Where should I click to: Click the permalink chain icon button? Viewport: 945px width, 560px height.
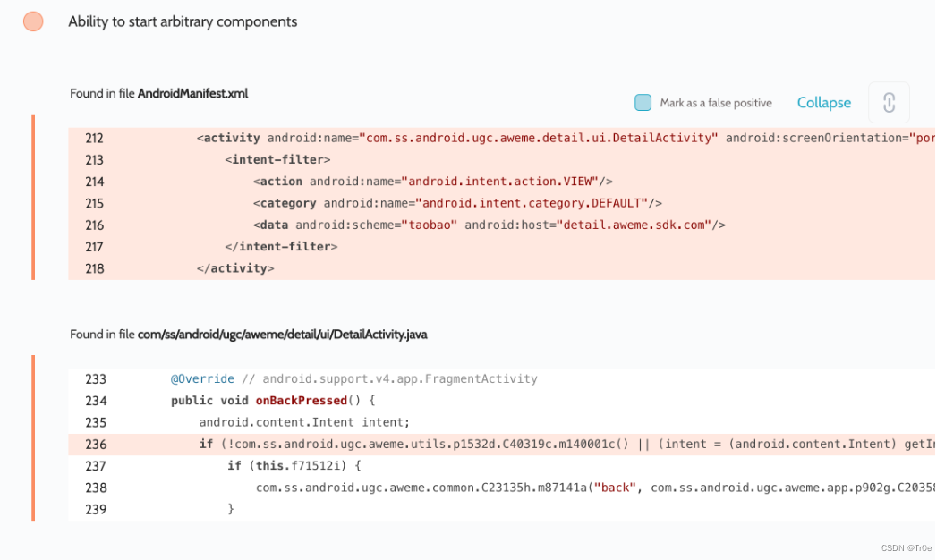(889, 102)
